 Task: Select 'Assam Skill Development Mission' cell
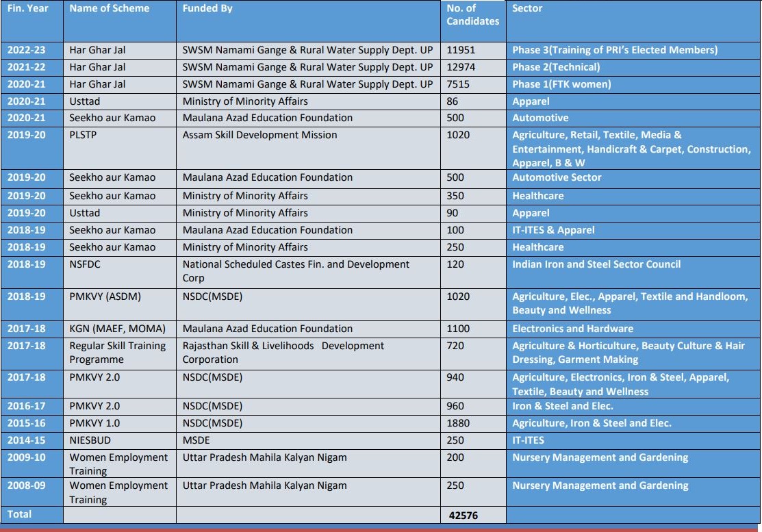(259, 135)
